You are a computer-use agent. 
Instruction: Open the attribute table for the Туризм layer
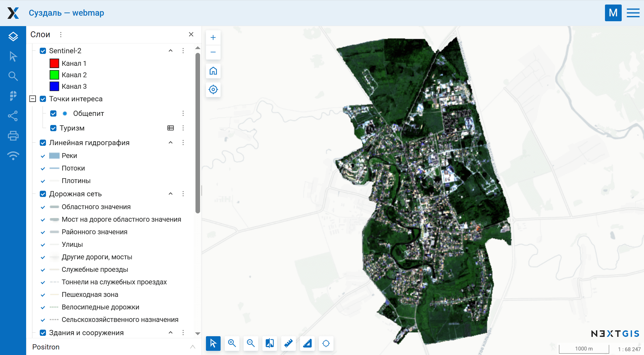click(x=170, y=128)
